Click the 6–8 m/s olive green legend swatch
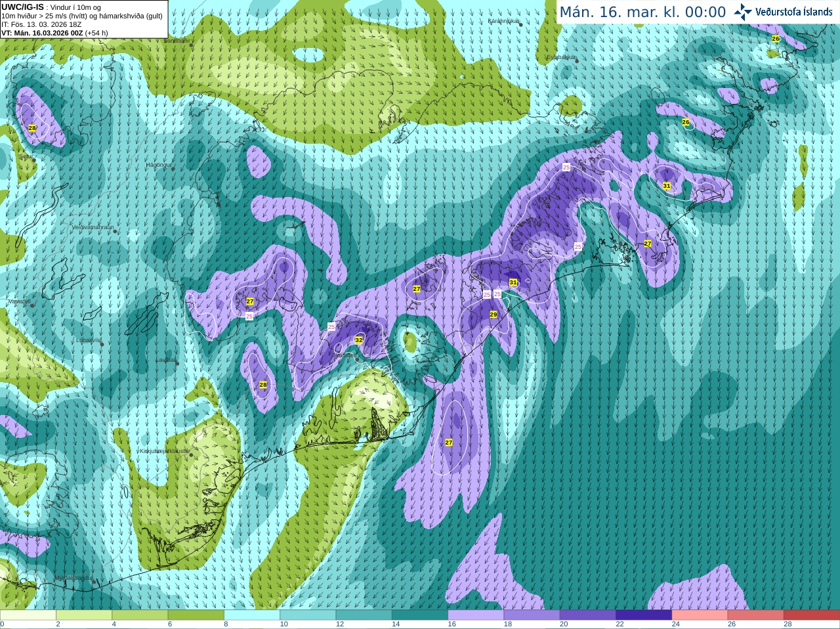840x629 pixels. tap(196, 615)
